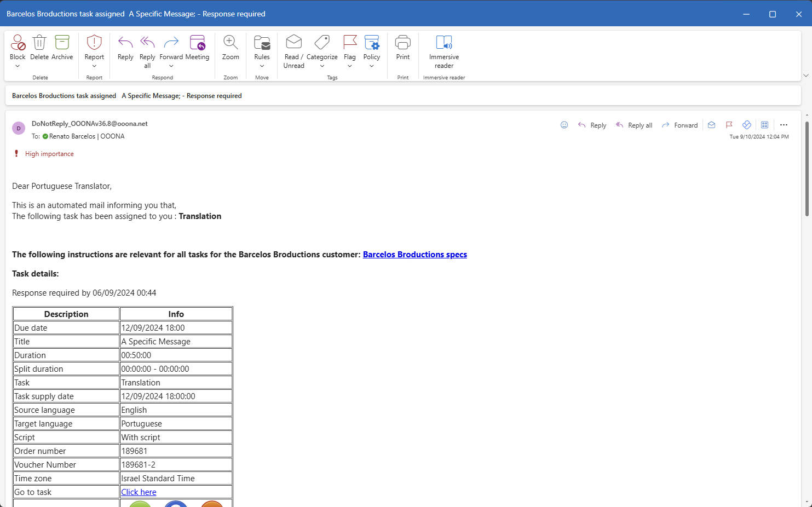Launch the Immersive reader
Screen dimensions: 812x507
click(444, 43)
